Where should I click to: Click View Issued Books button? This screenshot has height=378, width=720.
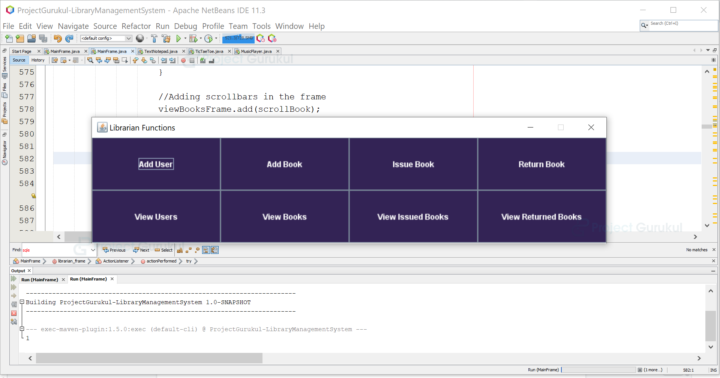pyautogui.click(x=413, y=217)
